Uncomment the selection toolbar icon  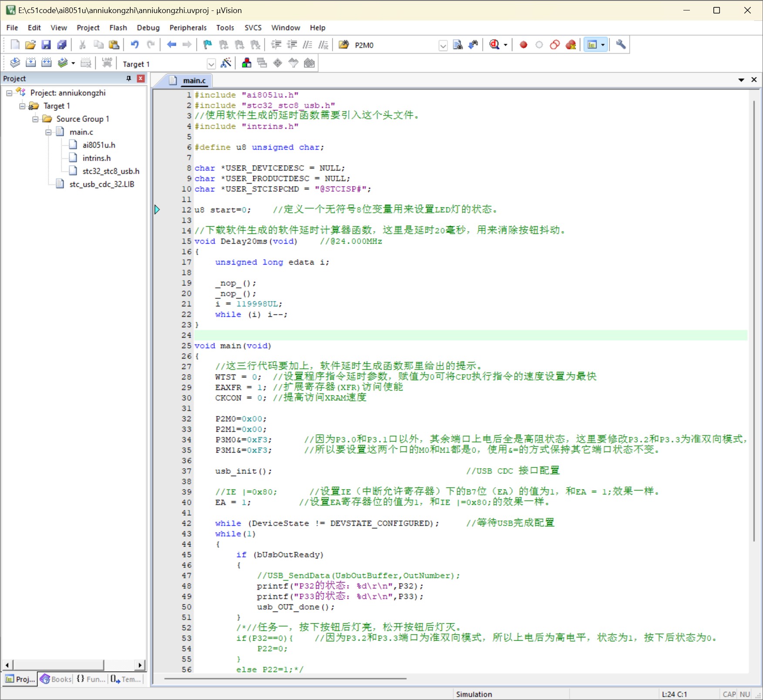[323, 45]
